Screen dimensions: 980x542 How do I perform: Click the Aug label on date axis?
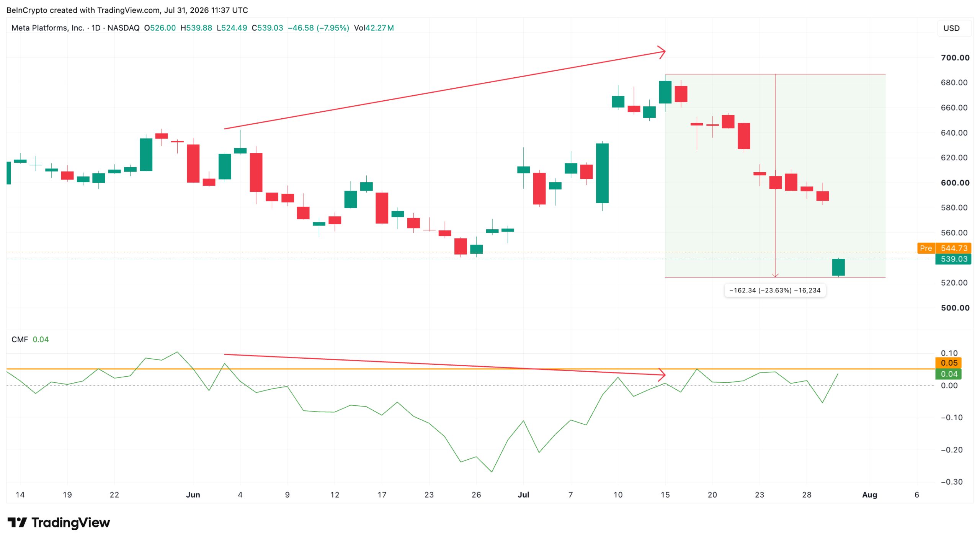869,495
